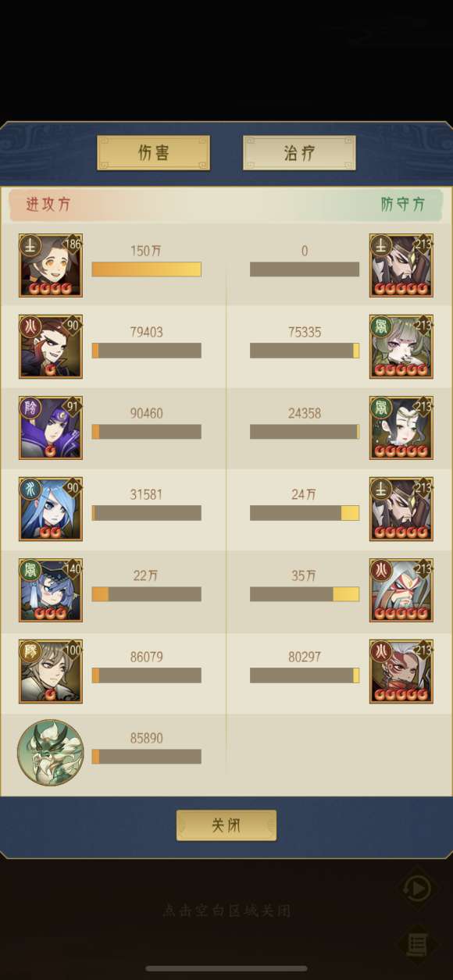
Task: Select the defender portrait with 80297 damage
Action: 401,672
